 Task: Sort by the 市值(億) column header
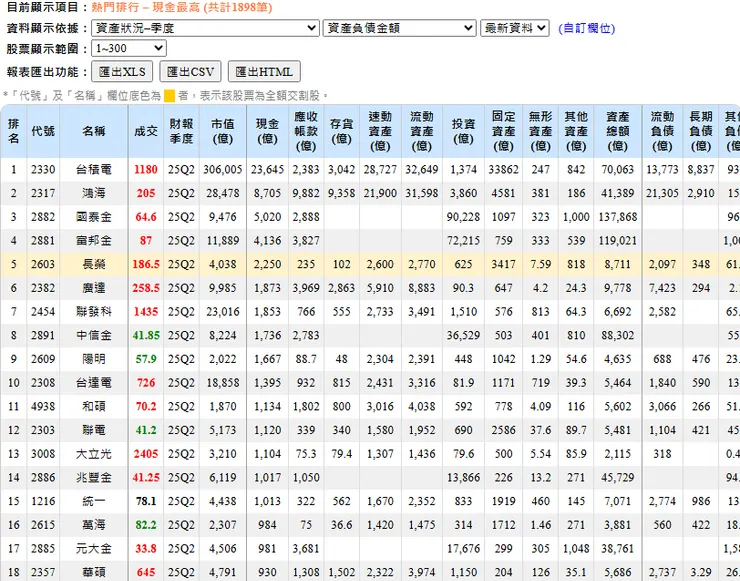click(x=223, y=131)
